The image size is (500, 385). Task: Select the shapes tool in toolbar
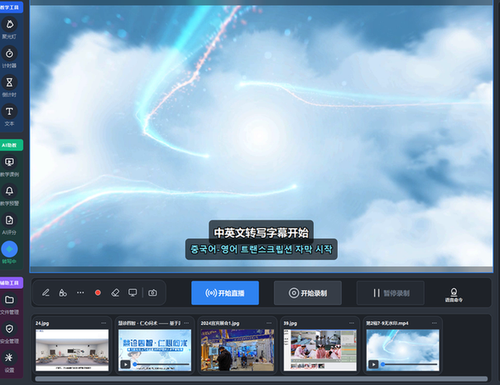(63, 293)
